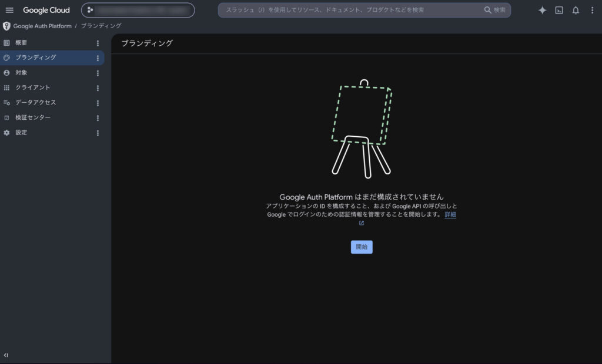Screen dimensions: 602x364
Task: Open the データアクセス sidebar item
Action: tap(52, 103)
